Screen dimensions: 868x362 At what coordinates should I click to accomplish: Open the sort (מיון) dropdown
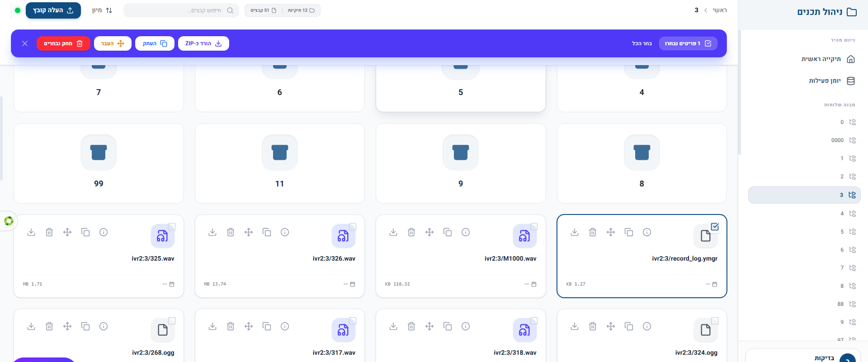(102, 10)
